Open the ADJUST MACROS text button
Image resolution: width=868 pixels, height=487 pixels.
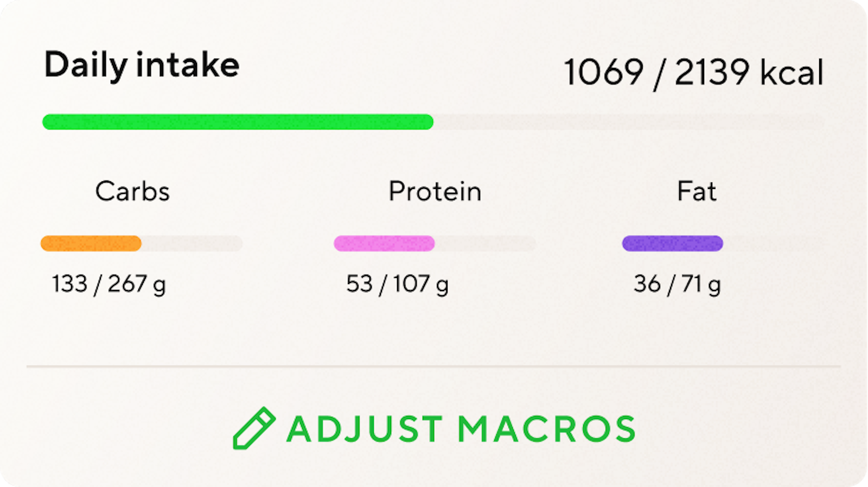461,429
